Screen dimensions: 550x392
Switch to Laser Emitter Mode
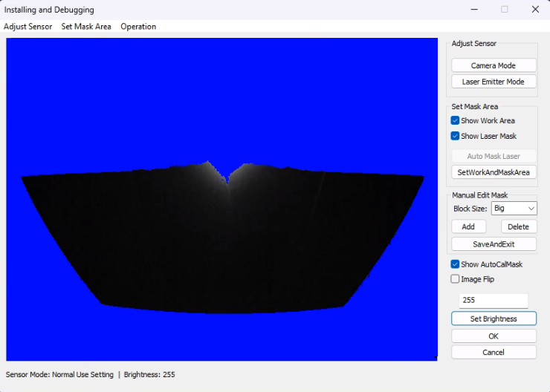tap(494, 82)
